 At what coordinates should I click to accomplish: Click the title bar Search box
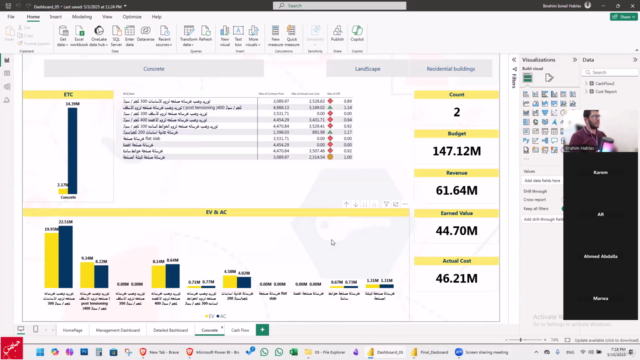(340, 6)
